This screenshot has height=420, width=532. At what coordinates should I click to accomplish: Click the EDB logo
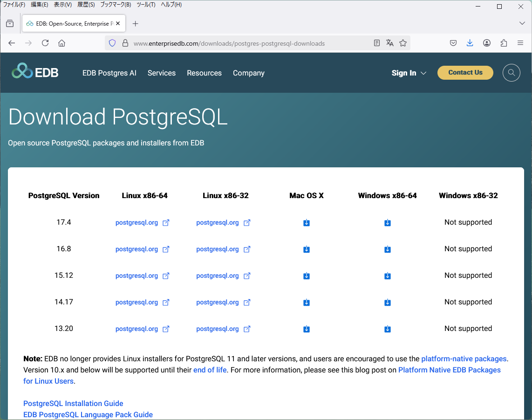click(35, 72)
